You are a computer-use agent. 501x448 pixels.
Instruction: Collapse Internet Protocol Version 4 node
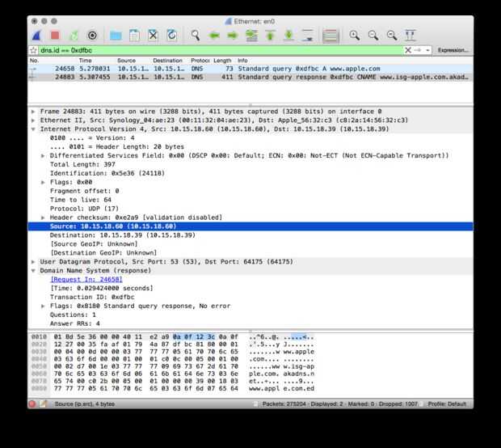(x=33, y=129)
